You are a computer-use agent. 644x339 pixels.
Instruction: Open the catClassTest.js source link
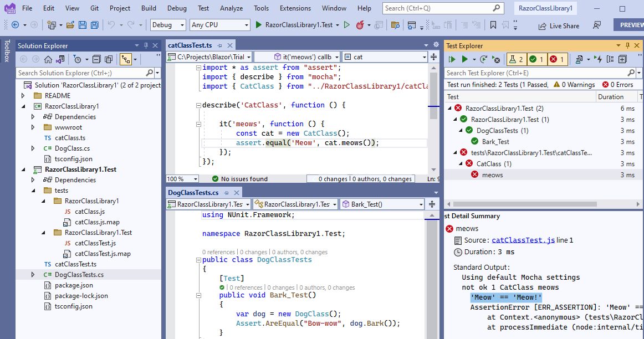(x=523, y=239)
